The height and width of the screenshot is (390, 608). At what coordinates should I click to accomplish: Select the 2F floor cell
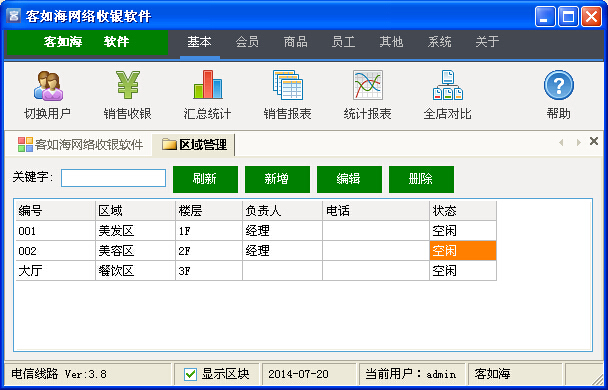[x=209, y=251]
